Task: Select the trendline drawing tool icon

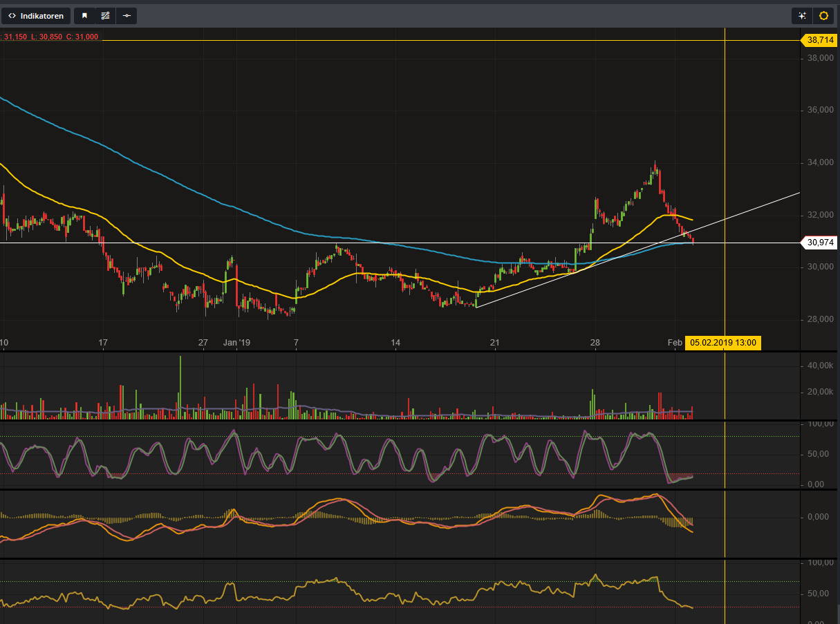Action: pyautogui.click(x=104, y=15)
